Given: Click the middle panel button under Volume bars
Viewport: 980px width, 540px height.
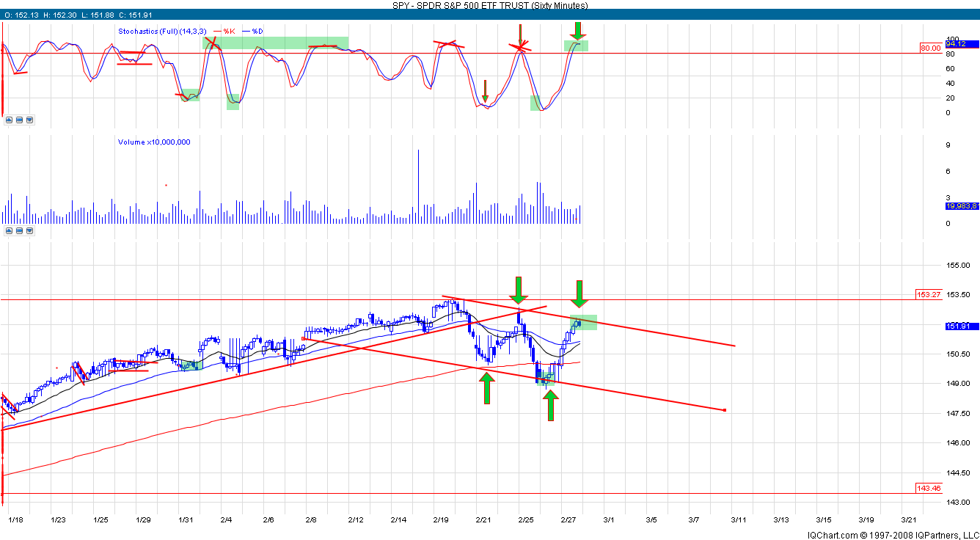Looking at the screenshot, I should [x=18, y=230].
